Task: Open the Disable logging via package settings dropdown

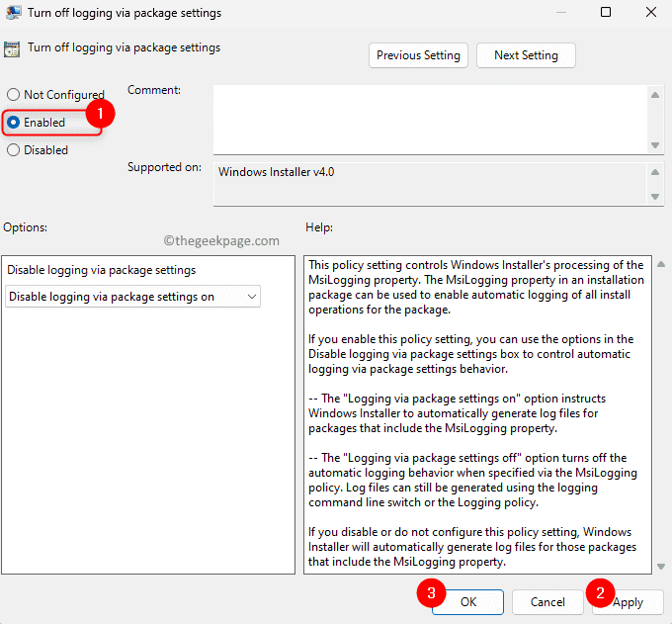Action: coord(132,297)
